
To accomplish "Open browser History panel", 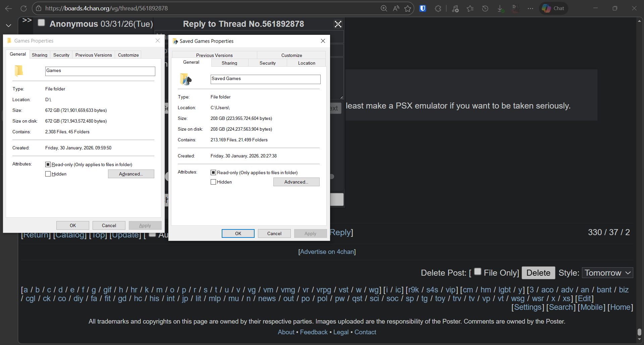I will click(485, 8).
